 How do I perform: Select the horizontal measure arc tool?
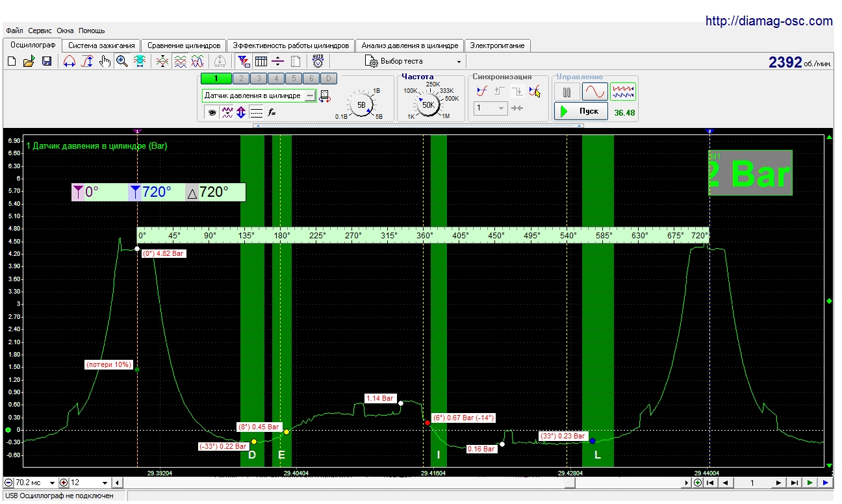pyautogui.click(x=70, y=61)
